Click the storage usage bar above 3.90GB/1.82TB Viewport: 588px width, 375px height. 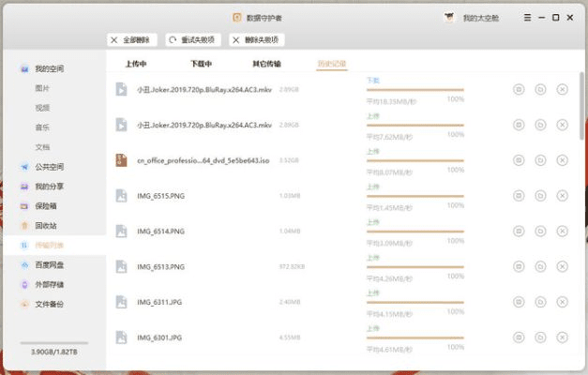(x=53, y=342)
